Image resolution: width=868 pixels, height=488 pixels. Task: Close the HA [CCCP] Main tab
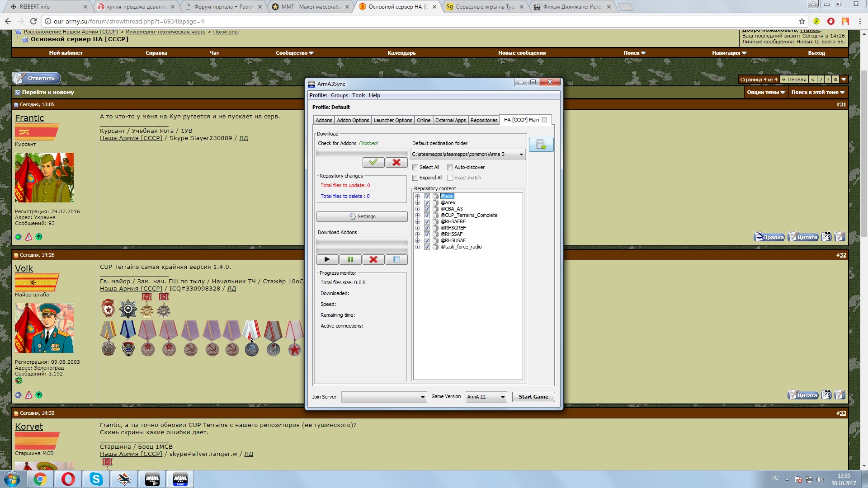[x=544, y=120]
